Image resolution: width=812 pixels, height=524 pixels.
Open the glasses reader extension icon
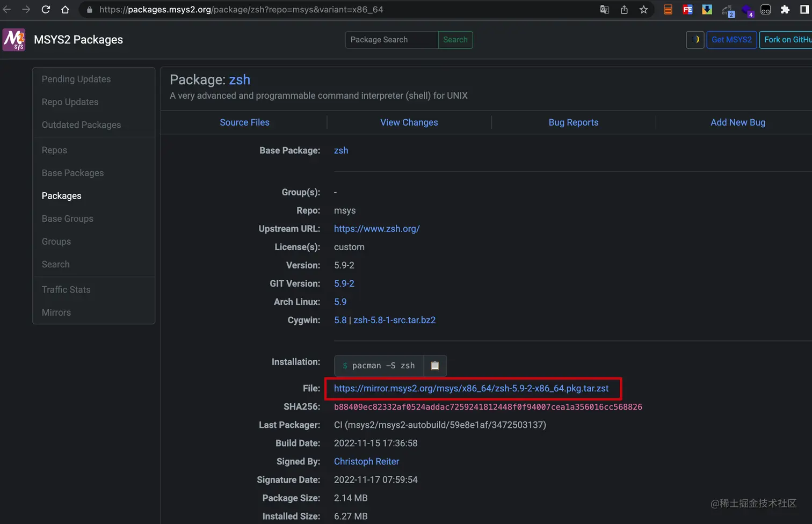click(x=766, y=10)
